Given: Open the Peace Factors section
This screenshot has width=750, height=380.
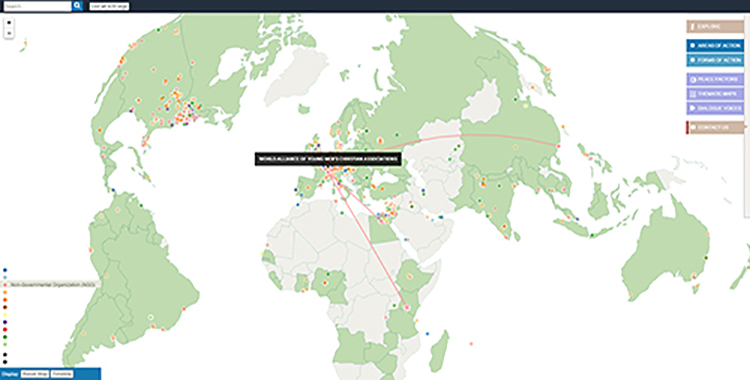Looking at the screenshot, I should tap(716, 79).
